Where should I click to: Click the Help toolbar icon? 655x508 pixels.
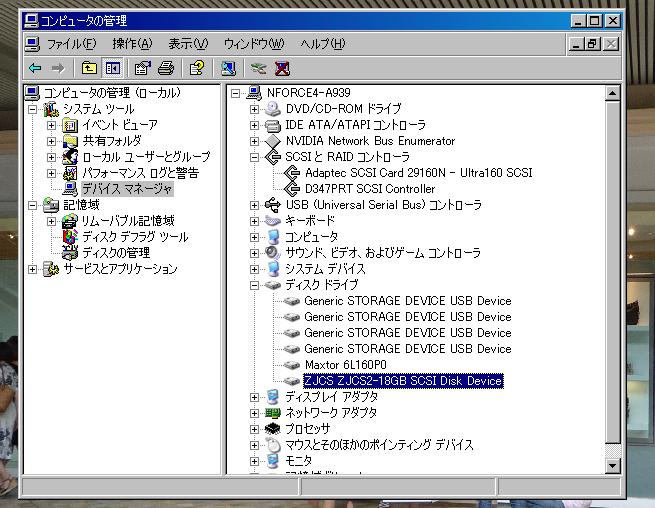pos(197,68)
